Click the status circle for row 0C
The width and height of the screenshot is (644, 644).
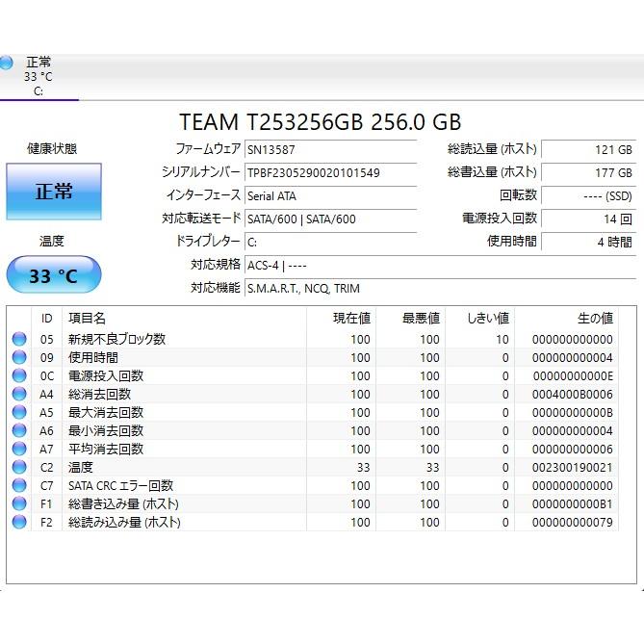click(19, 375)
